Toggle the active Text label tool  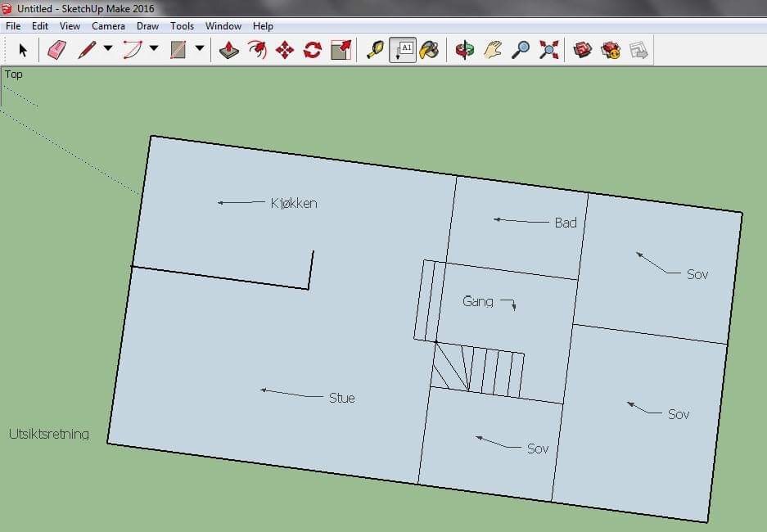pos(402,51)
